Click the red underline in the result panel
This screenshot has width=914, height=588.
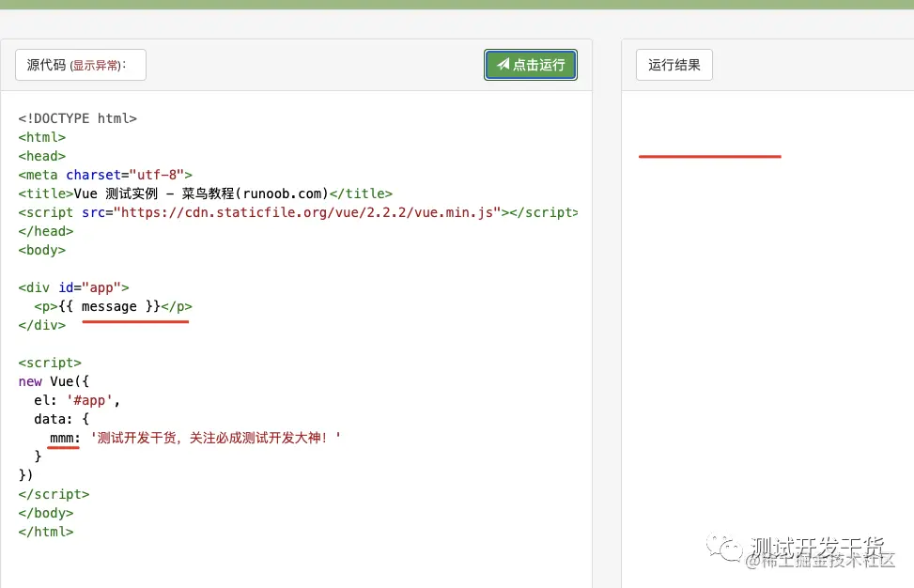pyautogui.click(x=709, y=157)
